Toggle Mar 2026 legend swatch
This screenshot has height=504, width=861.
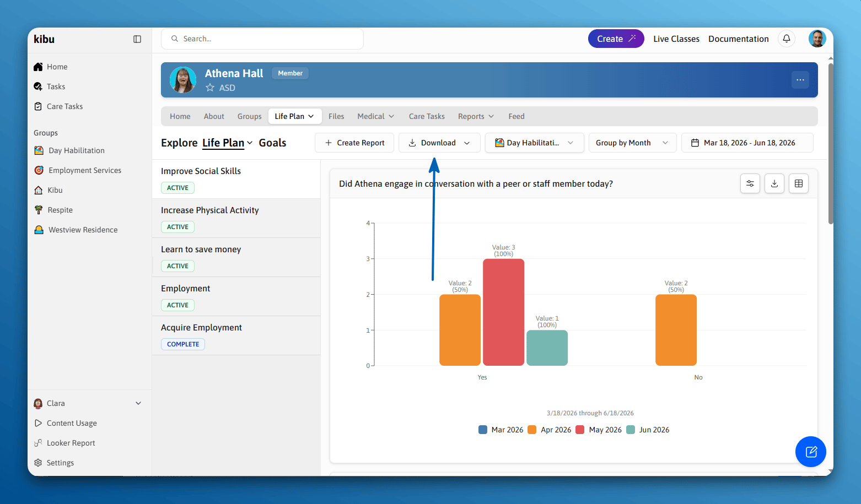coord(483,430)
